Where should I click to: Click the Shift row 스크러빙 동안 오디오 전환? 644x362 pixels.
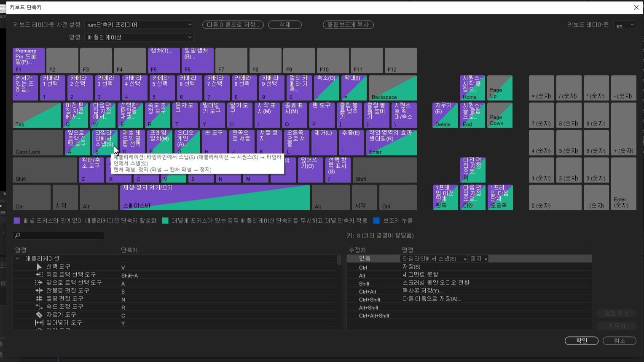click(469, 283)
